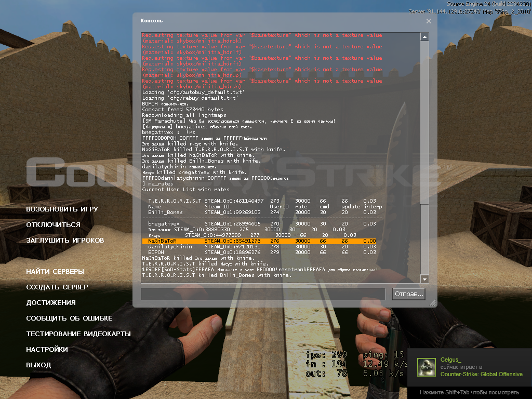This screenshot has height=399, width=532.
Task: Click the console output scrollbar thumb
Action: 424,123
